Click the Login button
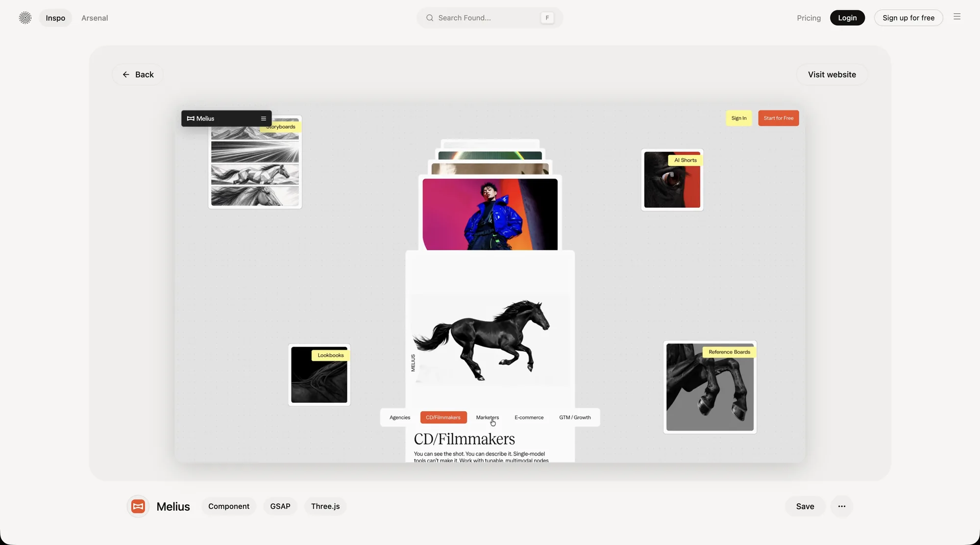Image resolution: width=980 pixels, height=545 pixels. 847,18
